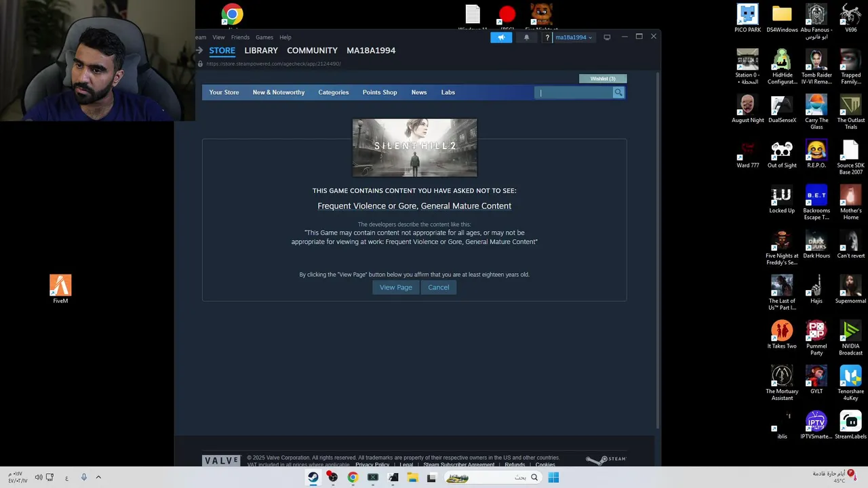Select the Dark Hours desktop icon
The width and height of the screenshot is (868, 488).
tap(816, 244)
